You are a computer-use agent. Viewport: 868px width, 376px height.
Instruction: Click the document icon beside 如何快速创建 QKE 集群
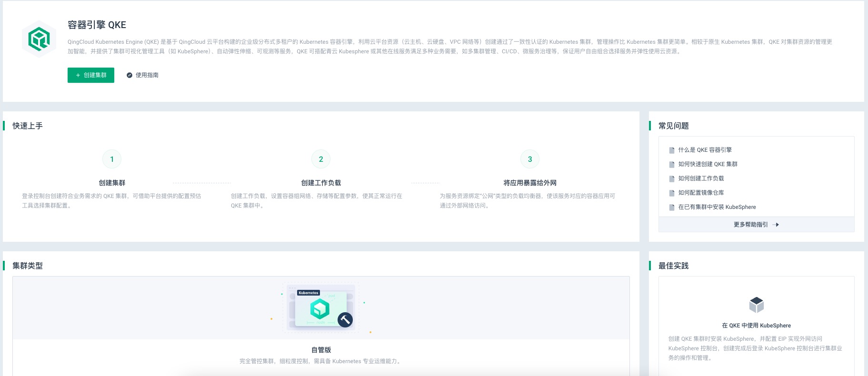click(672, 164)
